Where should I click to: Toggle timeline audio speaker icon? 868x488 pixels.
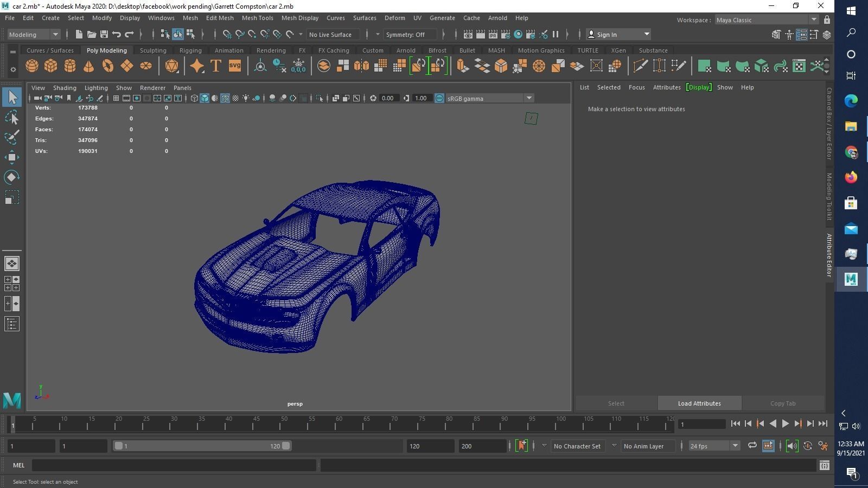tap(792, 446)
